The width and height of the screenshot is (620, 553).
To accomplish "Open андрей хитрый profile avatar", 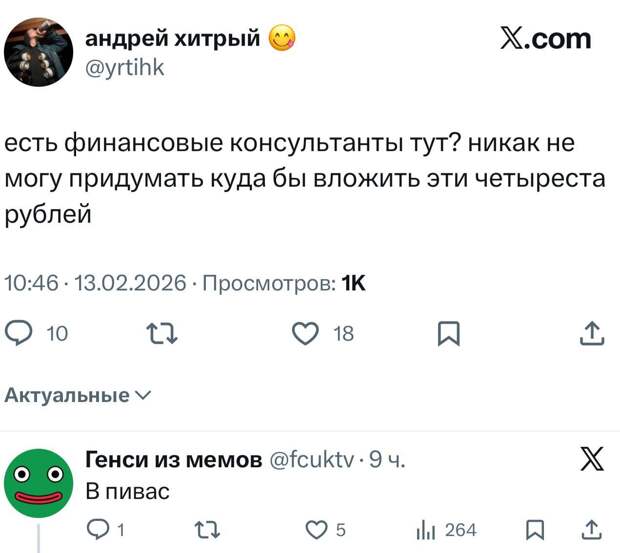I will click(38, 53).
